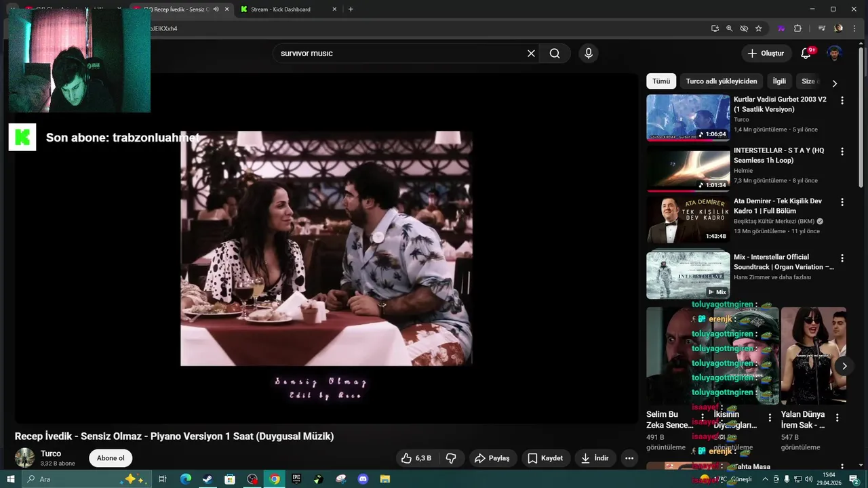Click the Oluştur create button
This screenshot has height=488, width=868.
766,54
